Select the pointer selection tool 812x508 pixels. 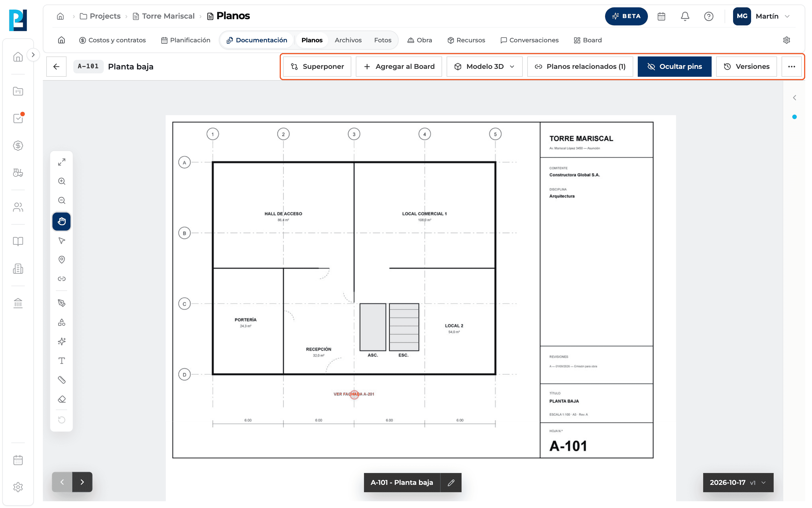(62, 240)
